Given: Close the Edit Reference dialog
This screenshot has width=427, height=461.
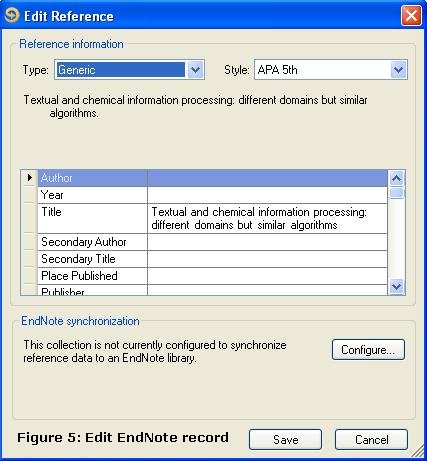Looking at the screenshot, I should pos(411,16).
